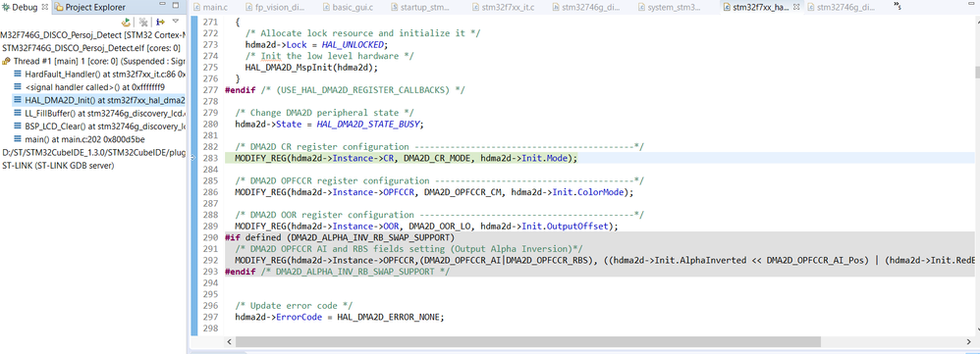Click the Debug view bug icon
The height and width of the screenshot is (354, 980).
coord(6,8)
